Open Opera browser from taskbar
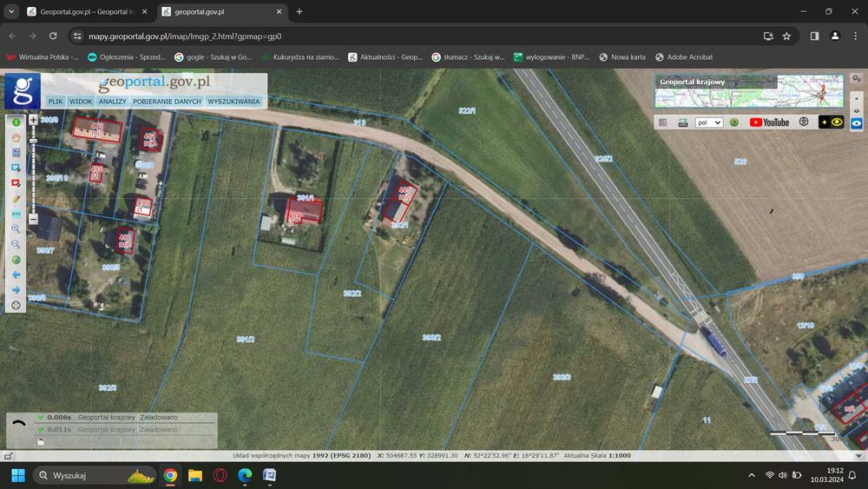The image size is (868, 489). pos(220,475)
